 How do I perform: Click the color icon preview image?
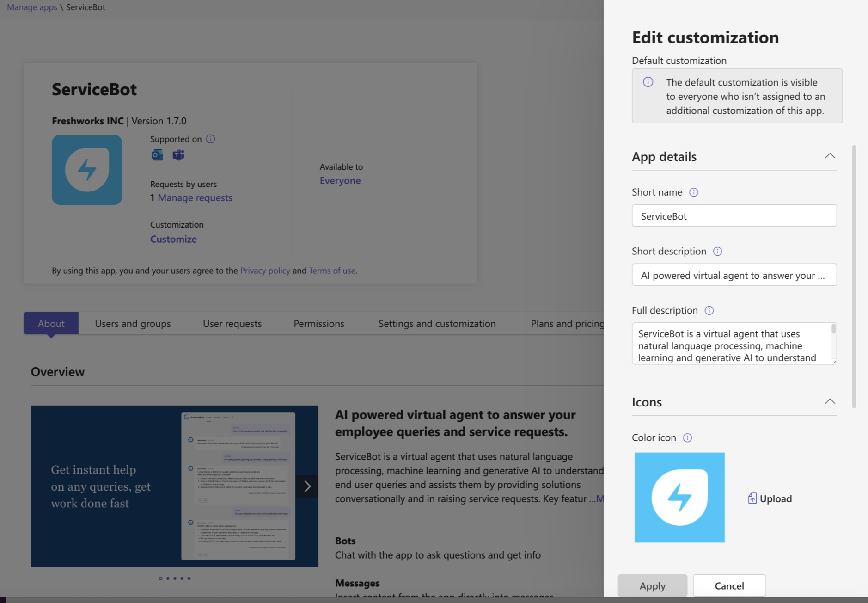679,498
